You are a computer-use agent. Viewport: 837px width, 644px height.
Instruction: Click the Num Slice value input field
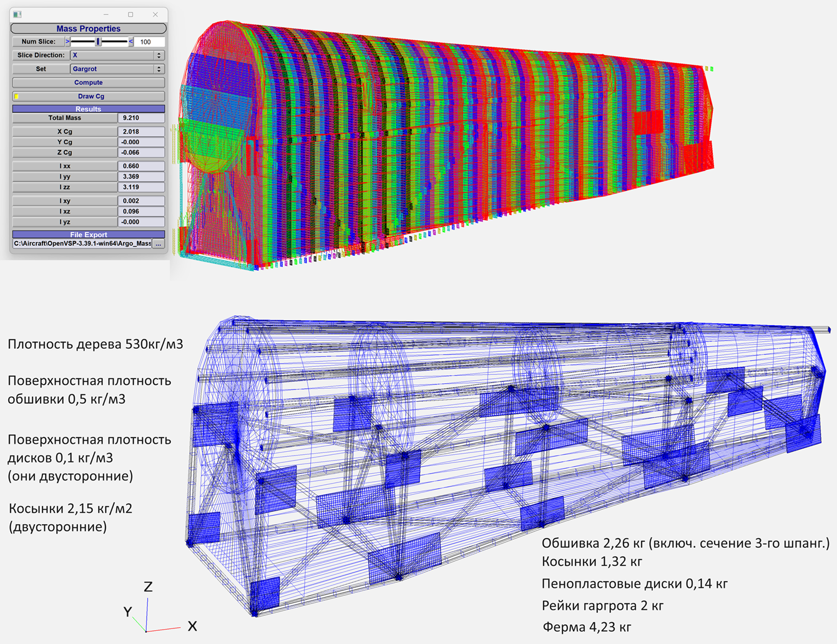[150, 42]
